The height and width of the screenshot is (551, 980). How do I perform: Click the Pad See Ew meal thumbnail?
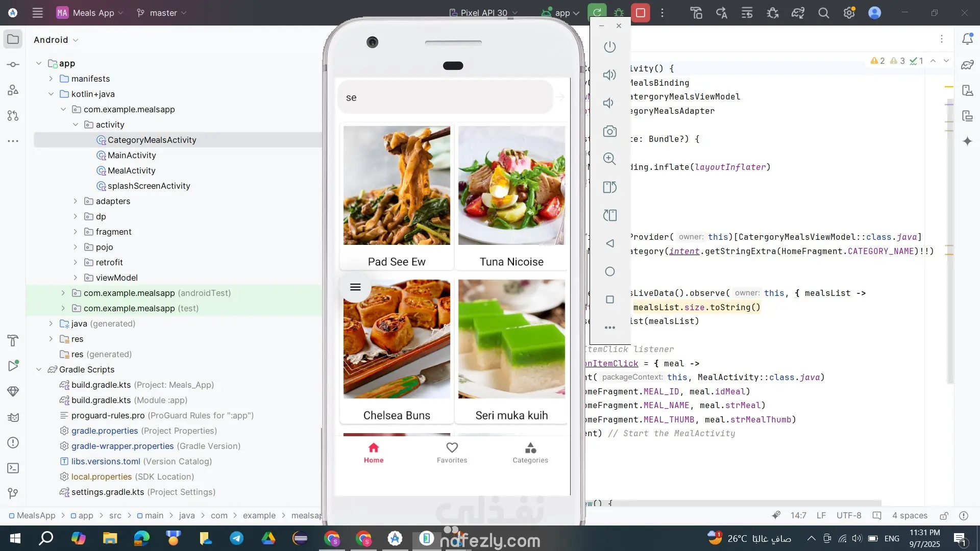pos(397,186)
